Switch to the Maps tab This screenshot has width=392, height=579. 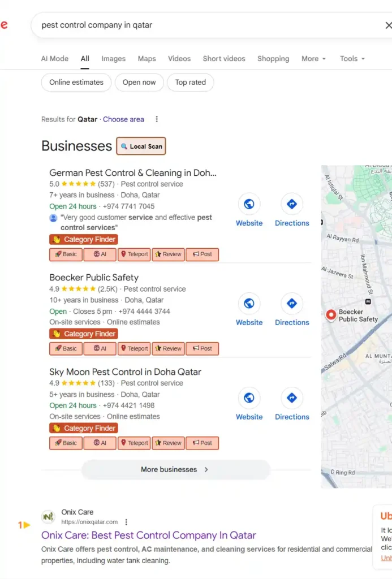click(147, 58)
